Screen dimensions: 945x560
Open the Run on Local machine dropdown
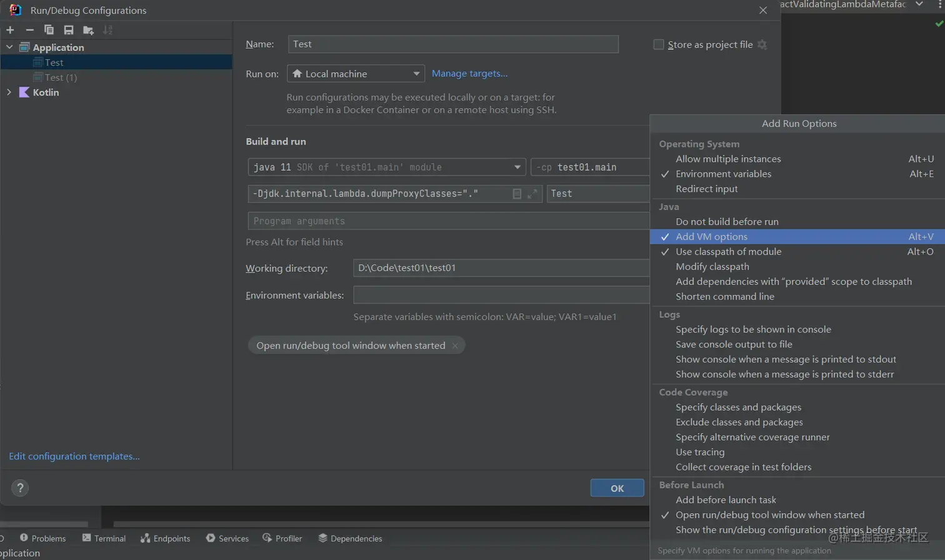pos(355,74)
